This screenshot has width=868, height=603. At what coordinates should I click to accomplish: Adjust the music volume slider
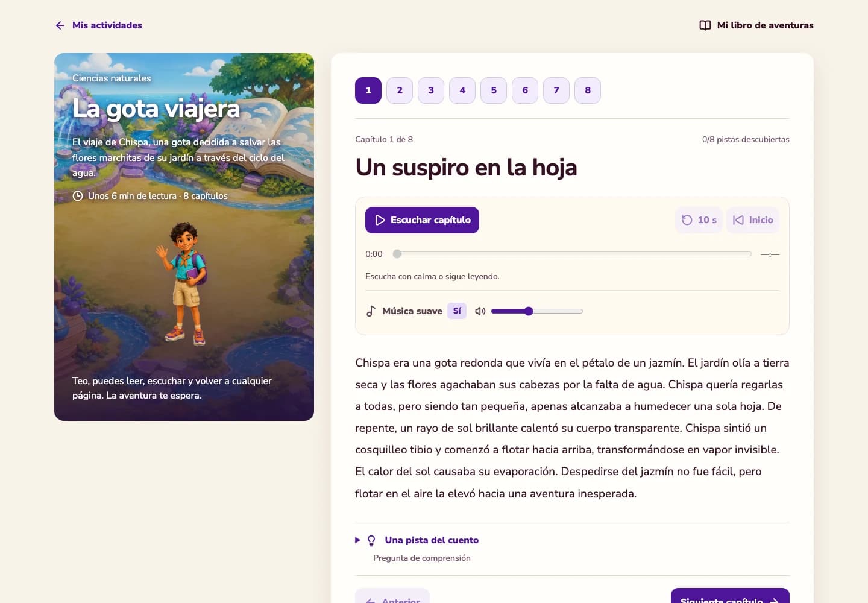(537, 311)
